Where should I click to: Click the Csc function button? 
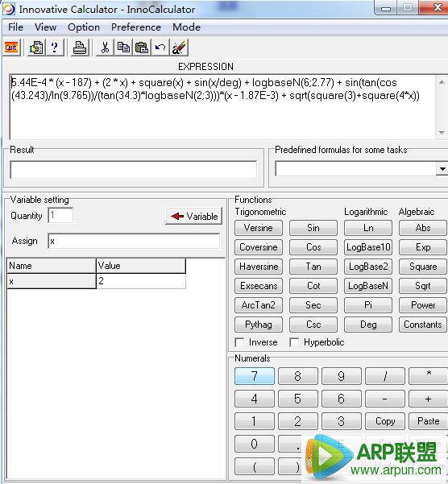tap(313, 325)
